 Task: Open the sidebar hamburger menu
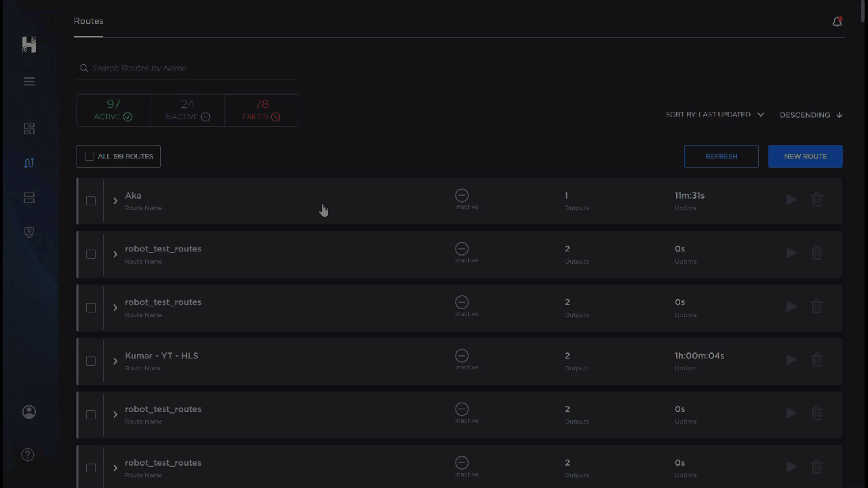[x=29, y=81]
